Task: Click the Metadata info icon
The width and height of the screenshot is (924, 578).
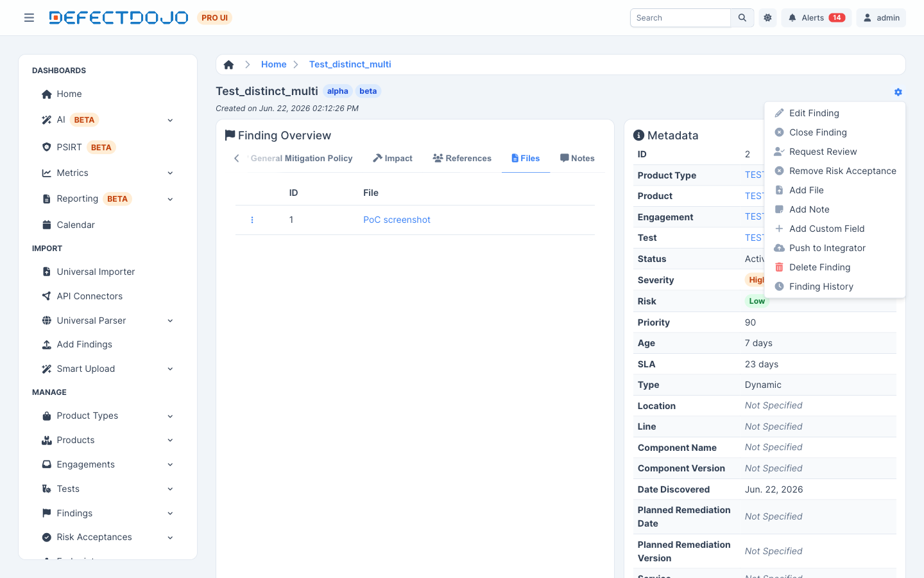Action: coord(638,136)
